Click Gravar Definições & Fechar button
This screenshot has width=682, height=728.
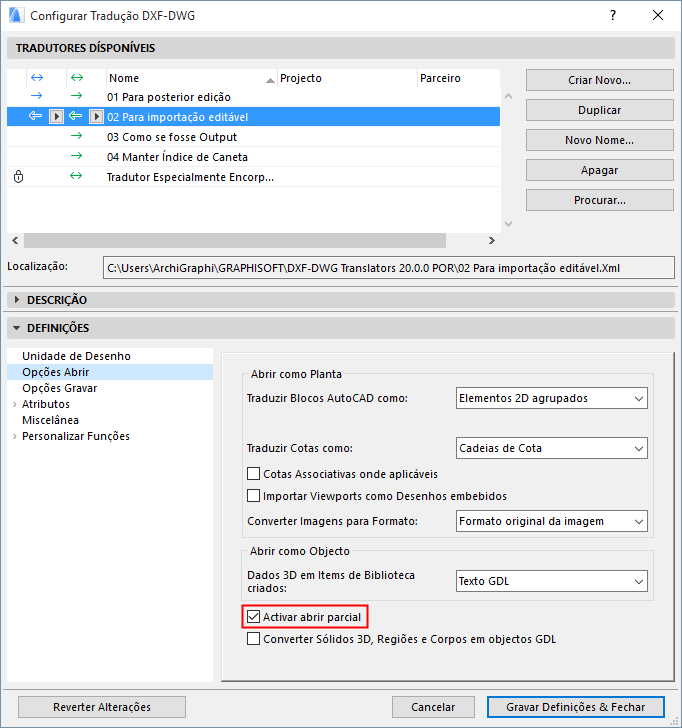576,707
